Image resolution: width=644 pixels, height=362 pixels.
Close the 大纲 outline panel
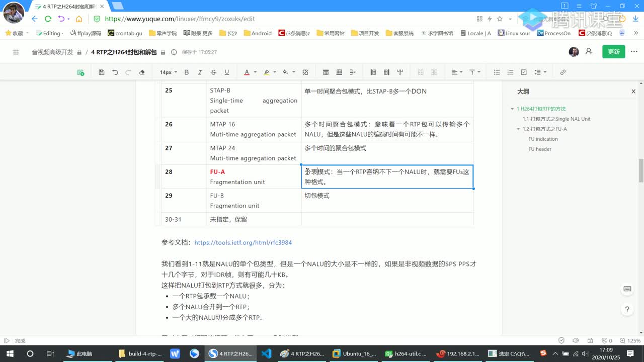coord(633,92)
